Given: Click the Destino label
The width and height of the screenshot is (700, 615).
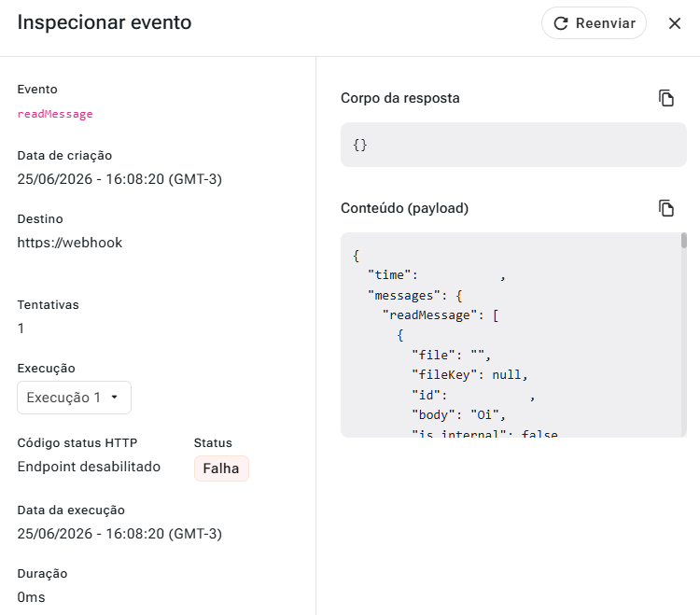Looking at the screenshot, I should [40, 218].
